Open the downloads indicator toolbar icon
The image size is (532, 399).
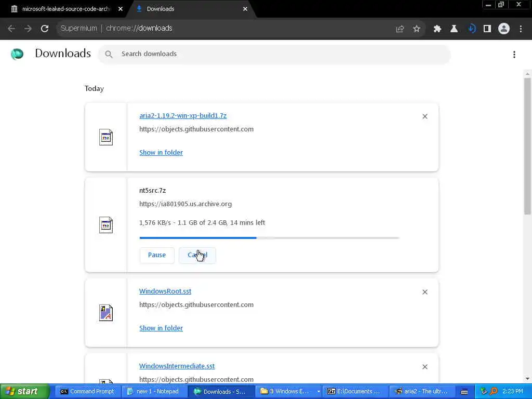(x=471, y=29)
